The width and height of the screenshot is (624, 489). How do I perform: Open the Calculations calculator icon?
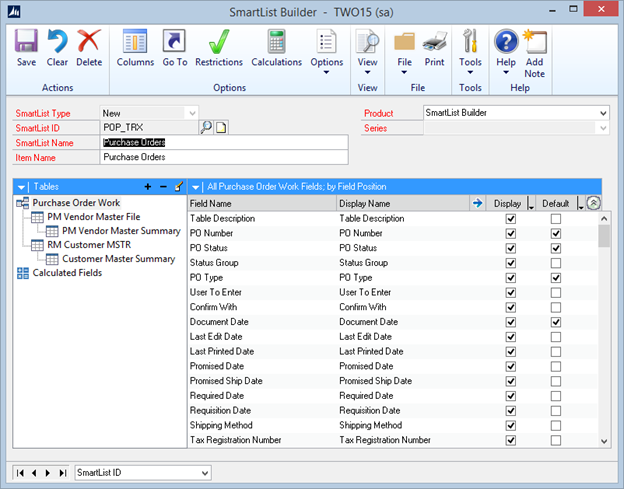coord(276,41)
